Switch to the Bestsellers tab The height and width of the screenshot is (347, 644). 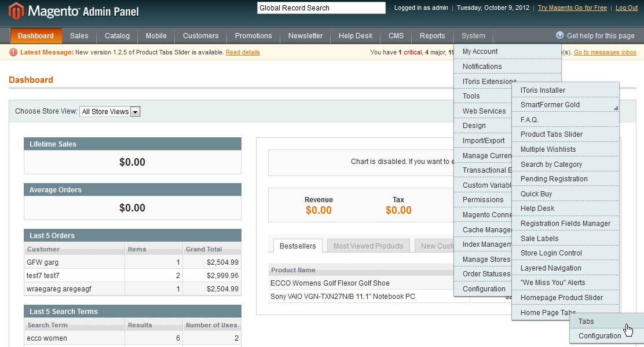click(x=298, y=246)
